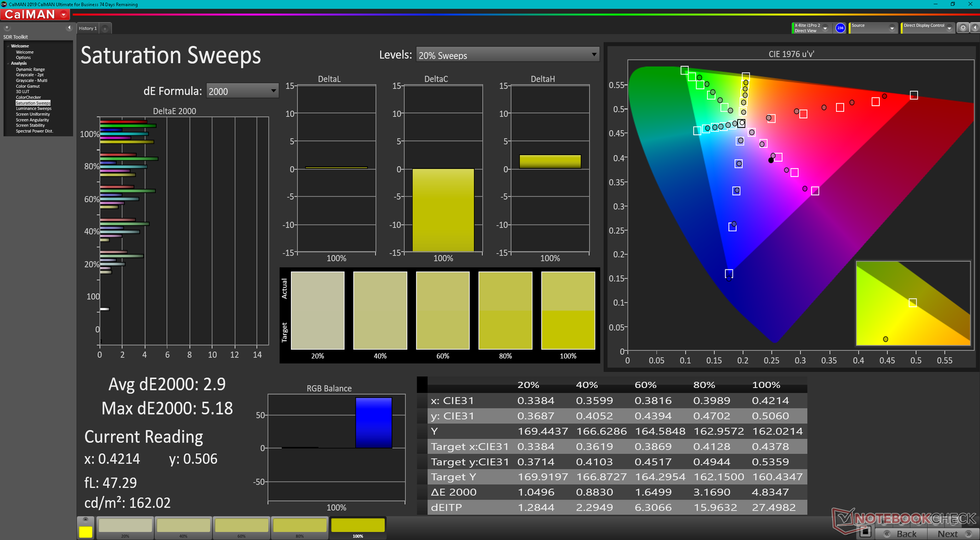Collapse the SDR Toolkit sidebar arrow
Viewport: 980px width, 540px height.
tap(69, 28)
